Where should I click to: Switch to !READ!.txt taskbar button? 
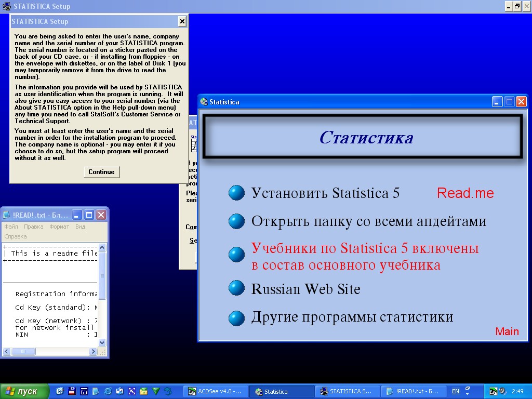[x=413, y=392]
